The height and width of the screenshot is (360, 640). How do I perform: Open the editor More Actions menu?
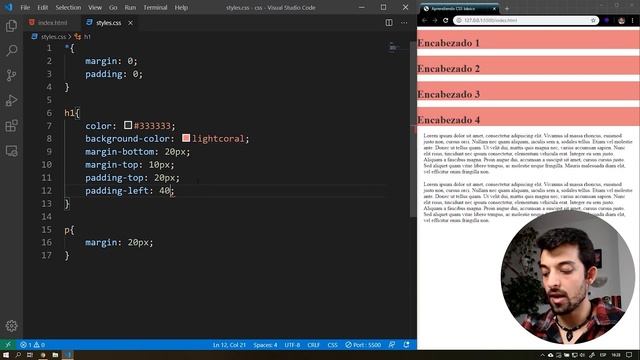404,23
